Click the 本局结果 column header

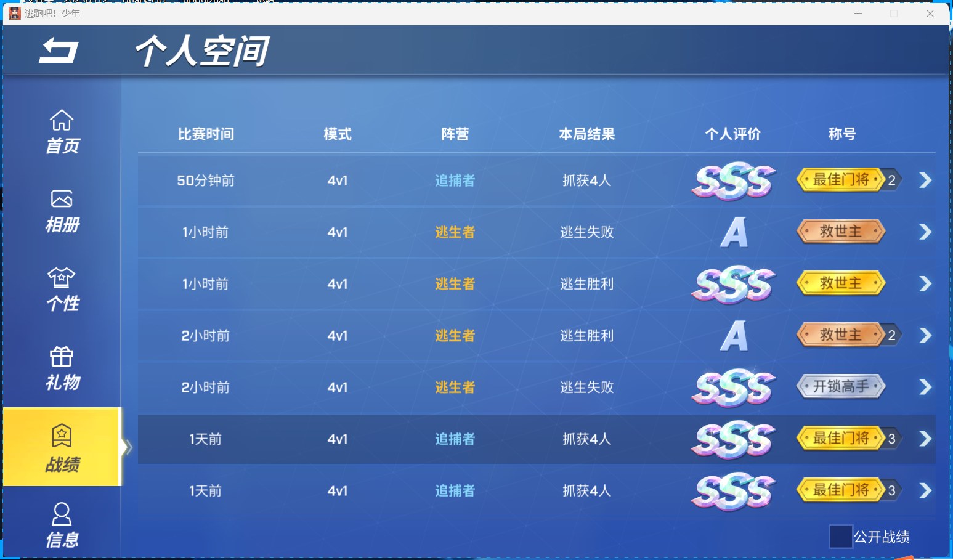click(587, 134)
